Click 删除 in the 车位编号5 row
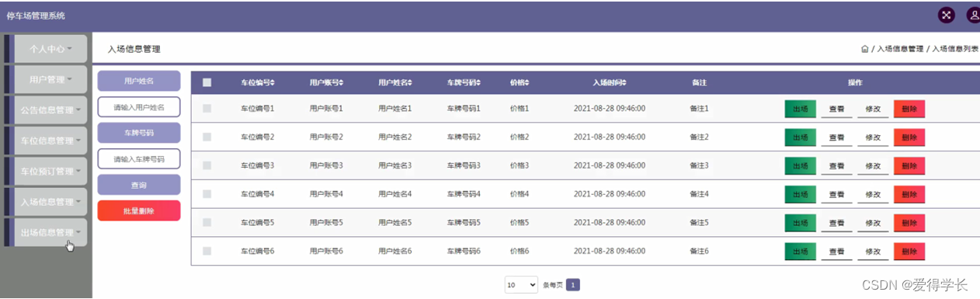 coord(909,223)
